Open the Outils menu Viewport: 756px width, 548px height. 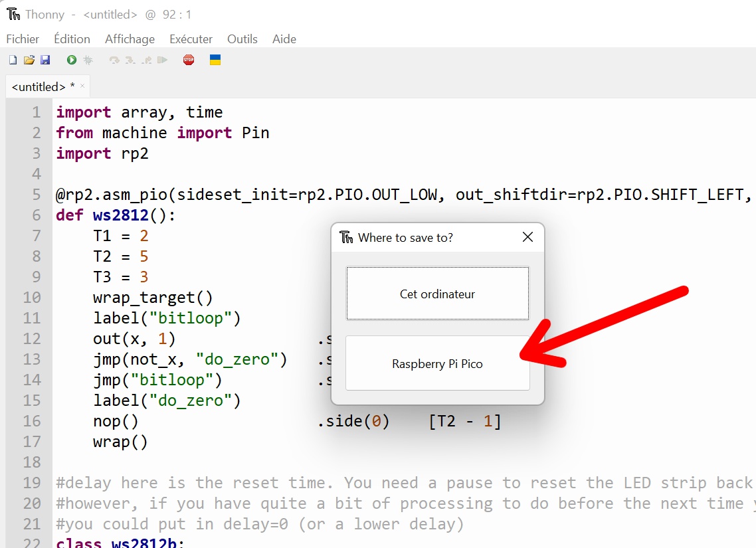tap(242, 39)
